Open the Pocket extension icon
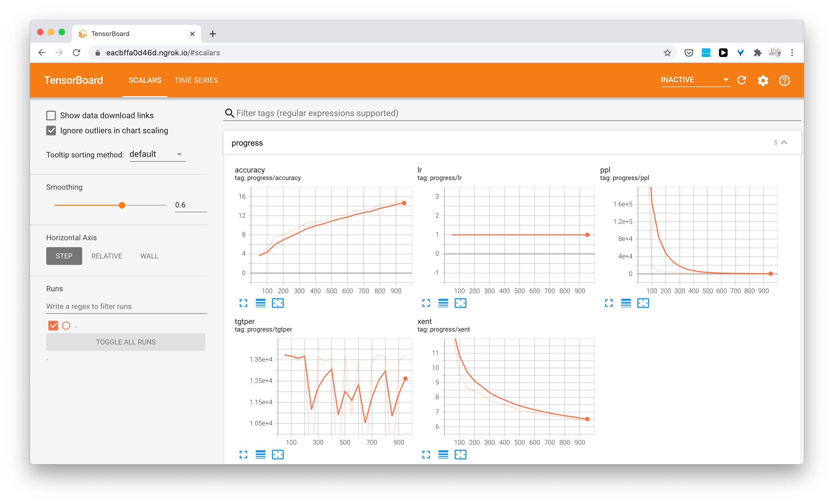This screenshot has width=834, height=504. tap(688, 53)
